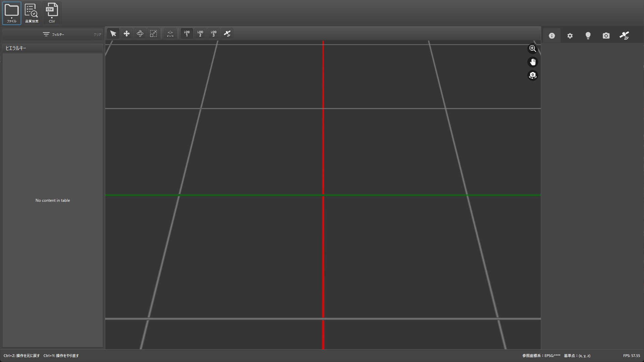The height and width of the screenshot is (362, 644).
Task: Click the viewport zoom-in magnifier button
Action: pyautogui.click(x=533, y=49)
